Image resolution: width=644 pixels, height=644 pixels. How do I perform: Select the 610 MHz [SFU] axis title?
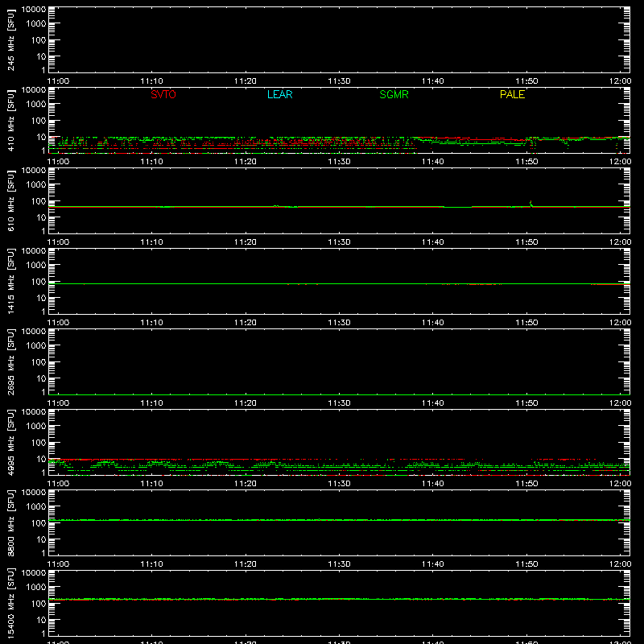(10, 200)
